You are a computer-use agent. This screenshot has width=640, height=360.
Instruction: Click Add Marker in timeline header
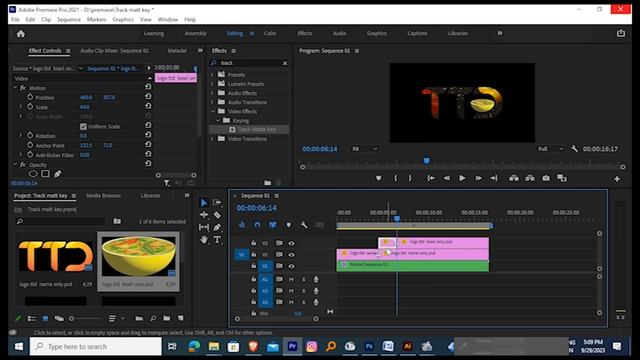pyautogui.click(x=289, y=225)
